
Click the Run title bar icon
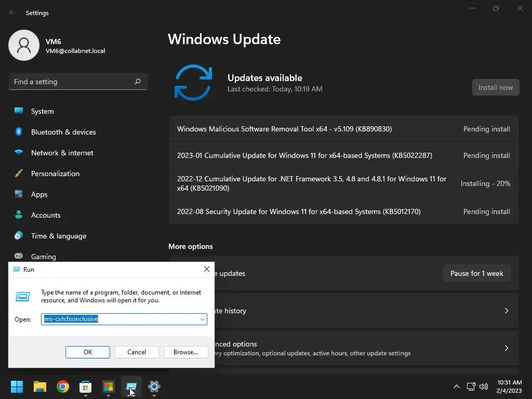tap(16, 270)
